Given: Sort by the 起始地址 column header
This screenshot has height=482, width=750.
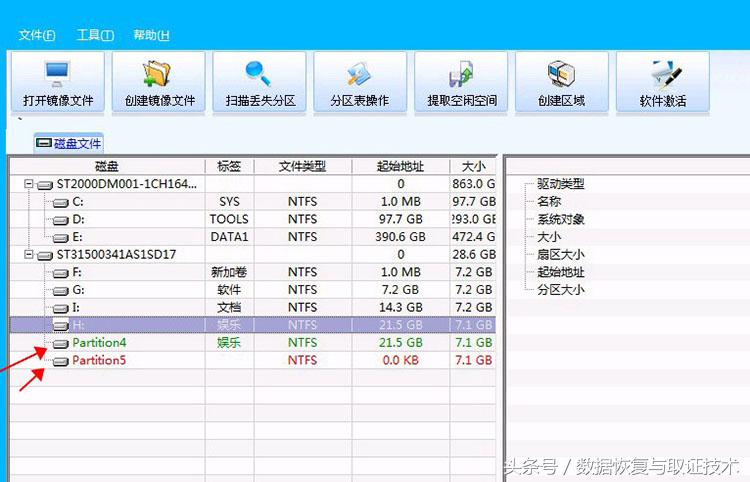Looking at the screenshot, I should coord(400,166).
